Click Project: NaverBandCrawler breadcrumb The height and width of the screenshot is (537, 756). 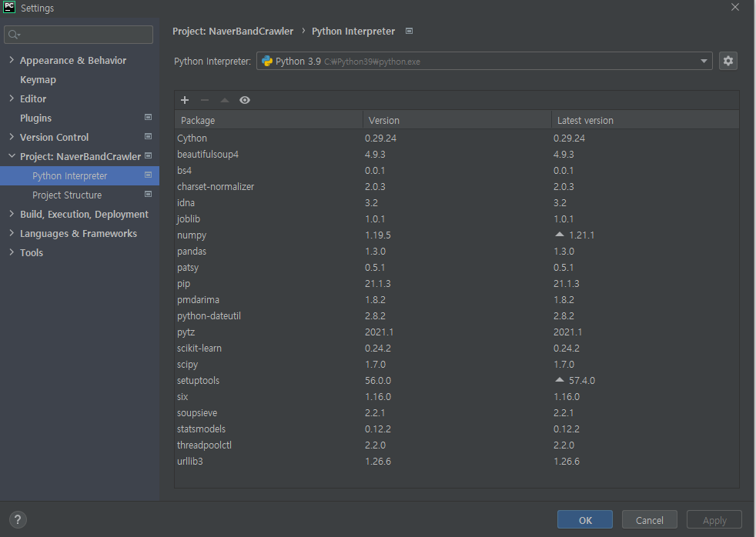pos(232,32)
